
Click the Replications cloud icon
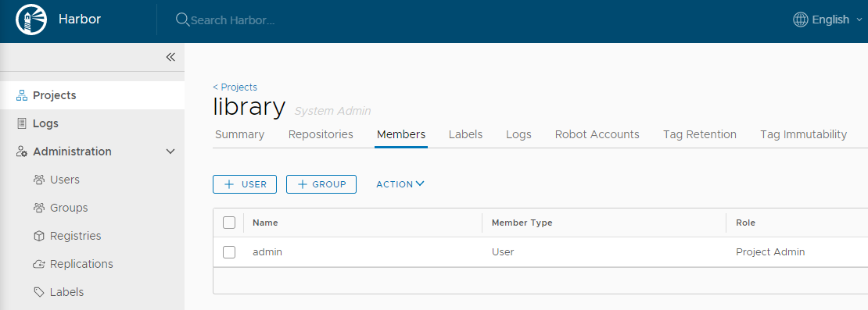39,264
